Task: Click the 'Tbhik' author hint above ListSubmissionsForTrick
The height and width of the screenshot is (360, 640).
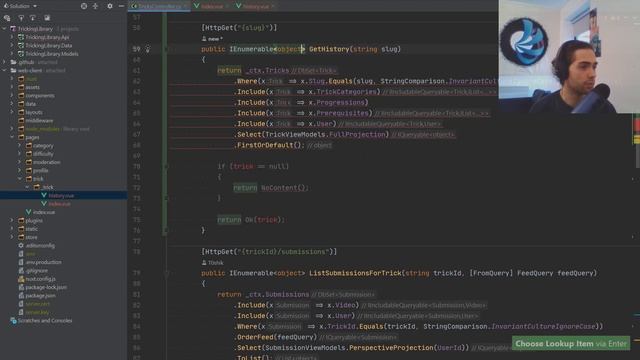Action: click(213, 262)
